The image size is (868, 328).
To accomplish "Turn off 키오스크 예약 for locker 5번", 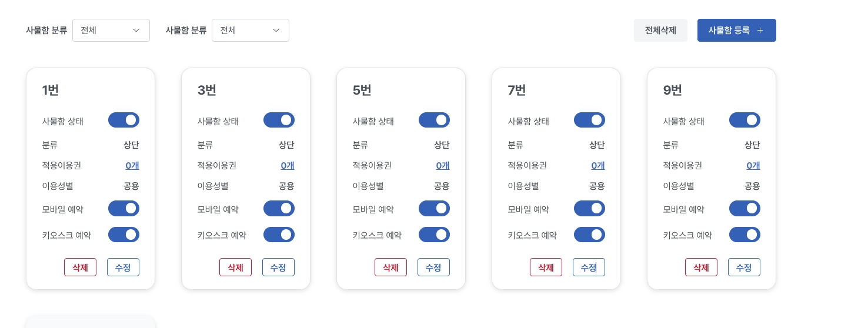I will coord(434,235).
